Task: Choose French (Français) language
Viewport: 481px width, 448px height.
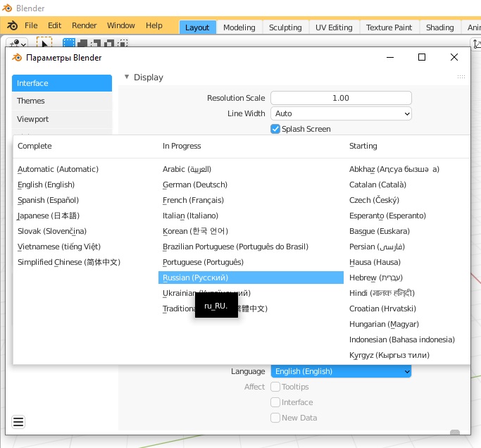Action: point(193,200)
